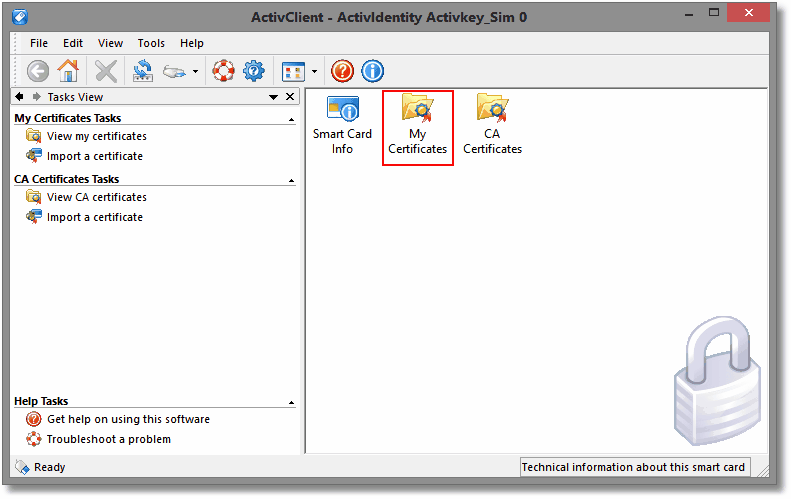The height and width of the screenshot is (499, 791).
Task: Click the View my certificates folder icon
Action: pyautogui.click(x=34, y=136)
